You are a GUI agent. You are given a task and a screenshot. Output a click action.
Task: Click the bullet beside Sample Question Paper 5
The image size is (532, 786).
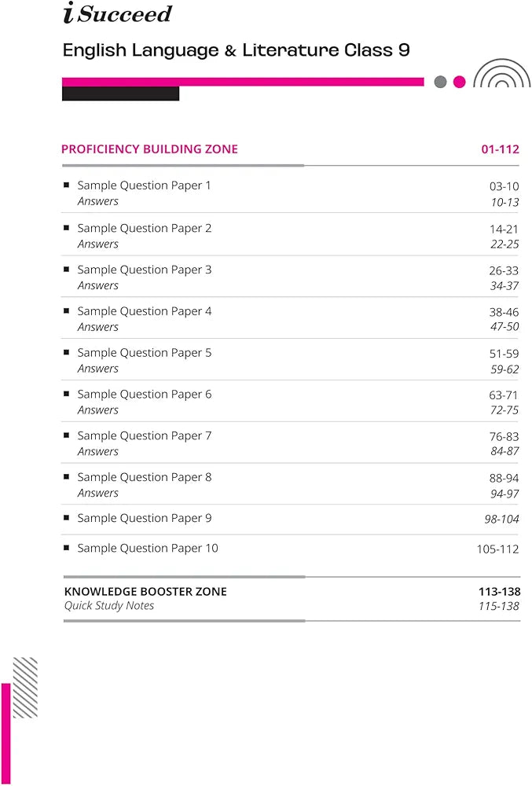click(x=66, y=352)
